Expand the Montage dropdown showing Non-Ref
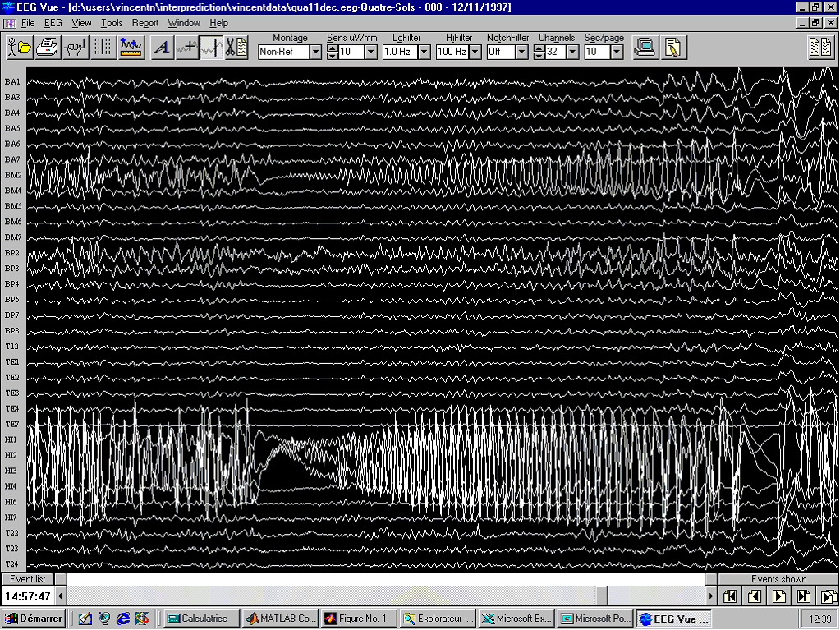 point(315,52)
